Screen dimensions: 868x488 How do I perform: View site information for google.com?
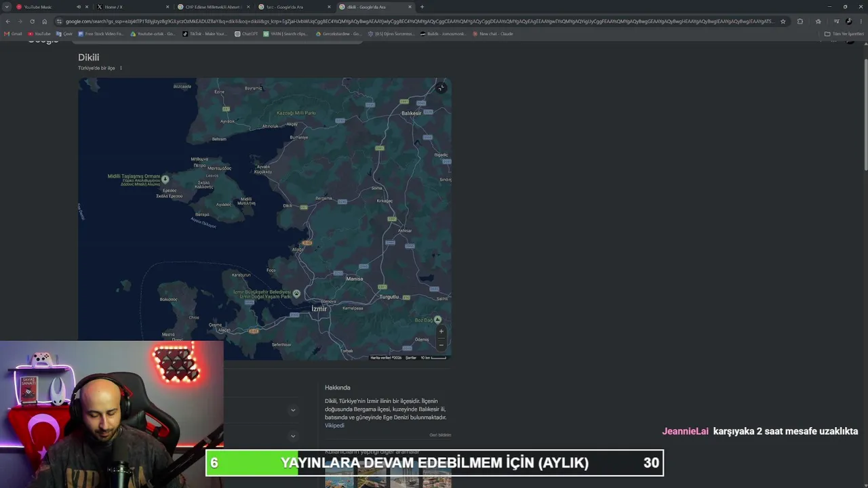(60, 21)
